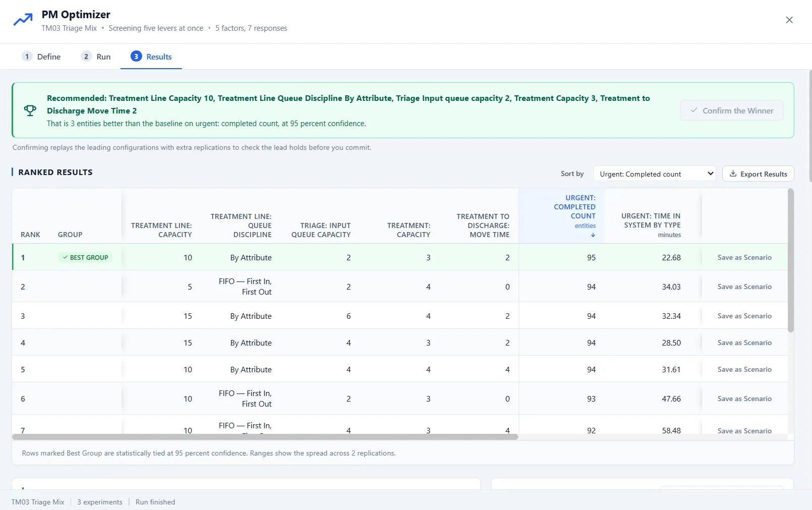The width and height of the screenshot is (812, 510).
Task: Click time in system value 32.34
Action: point(671,316)
